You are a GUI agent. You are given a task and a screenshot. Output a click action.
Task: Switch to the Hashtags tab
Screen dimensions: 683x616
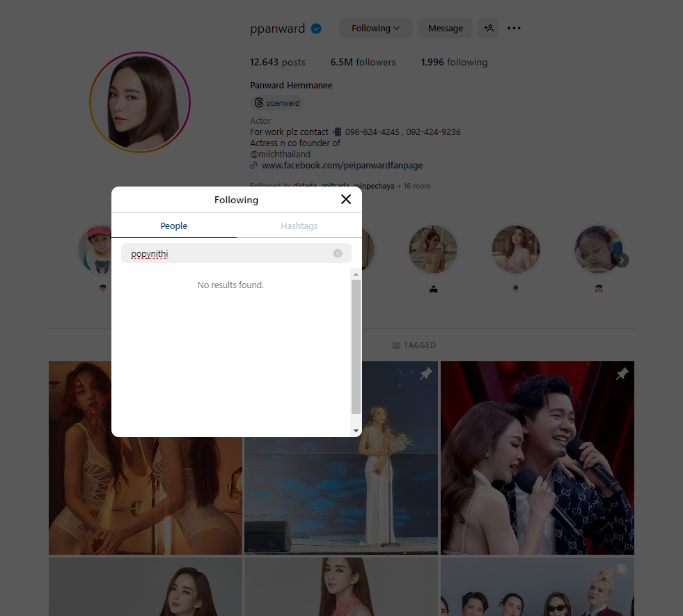299,226
